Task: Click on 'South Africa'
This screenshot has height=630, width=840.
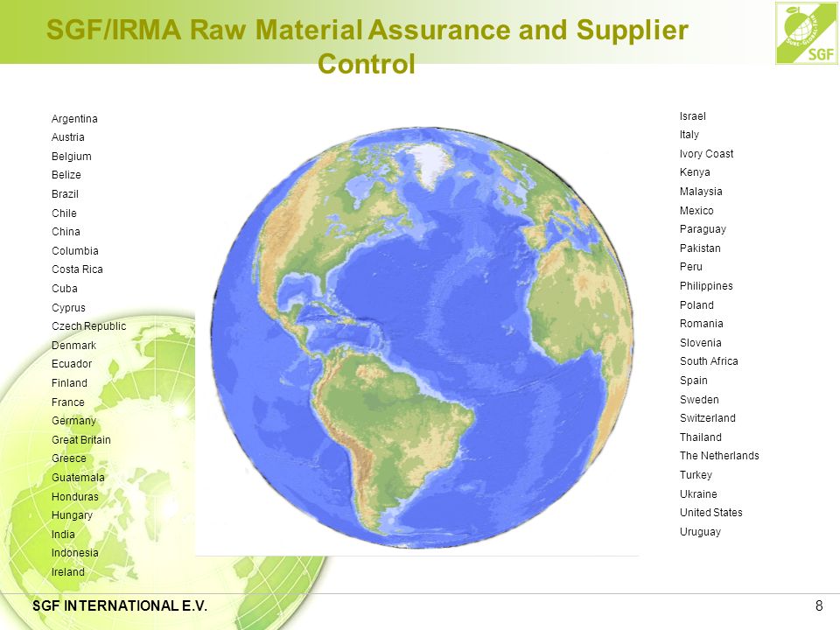Action: click(710, 361)
